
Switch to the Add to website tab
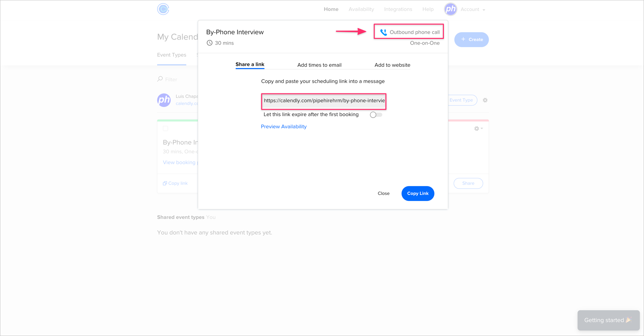click(392, 65)
